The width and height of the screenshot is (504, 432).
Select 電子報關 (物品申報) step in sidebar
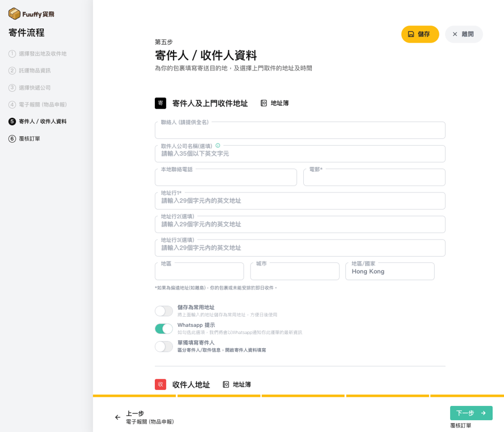(x=42, y=105)
